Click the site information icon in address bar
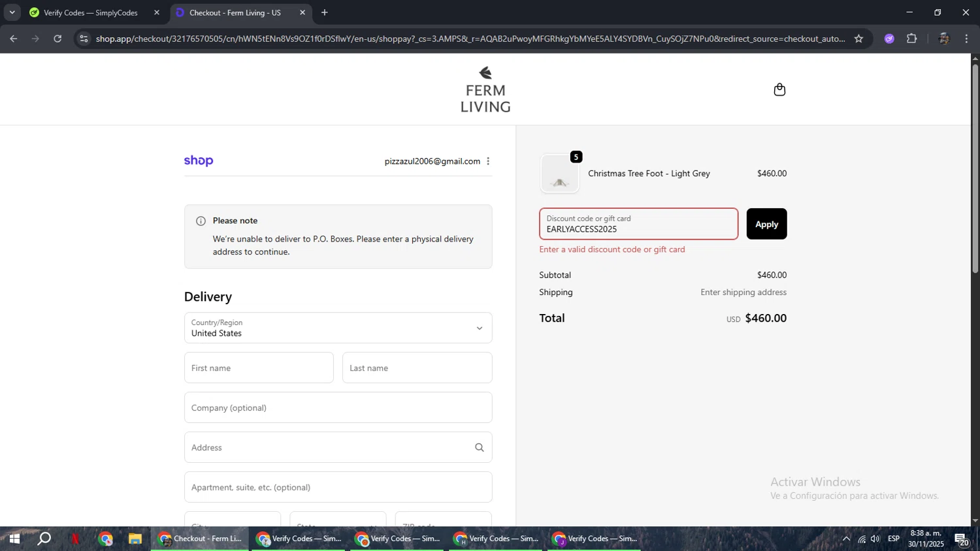This screenshot has height=551, width=980. pos(83,39)
